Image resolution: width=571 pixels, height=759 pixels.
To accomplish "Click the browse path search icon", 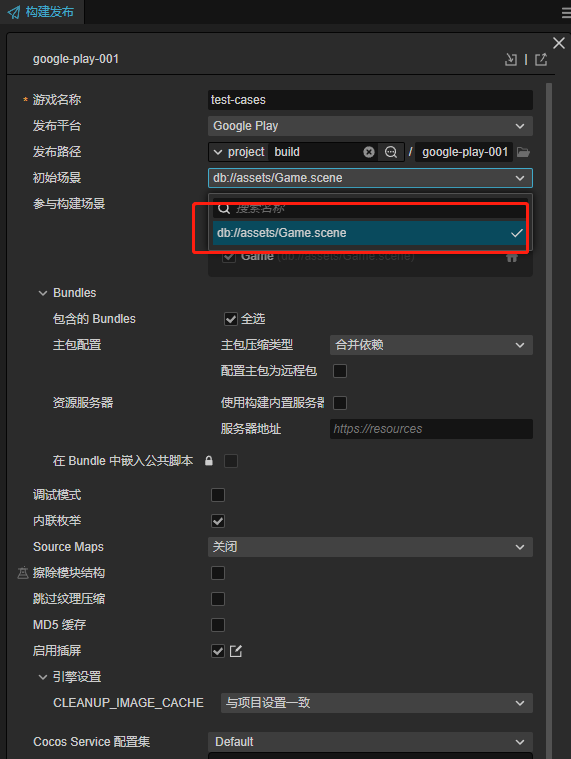I will pyautogui.click(x=391, y=152).
